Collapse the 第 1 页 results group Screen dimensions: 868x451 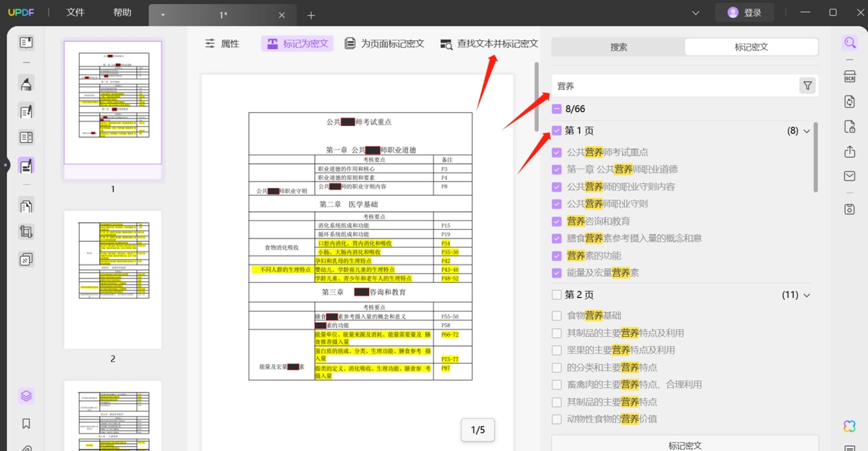pos(807,132)
